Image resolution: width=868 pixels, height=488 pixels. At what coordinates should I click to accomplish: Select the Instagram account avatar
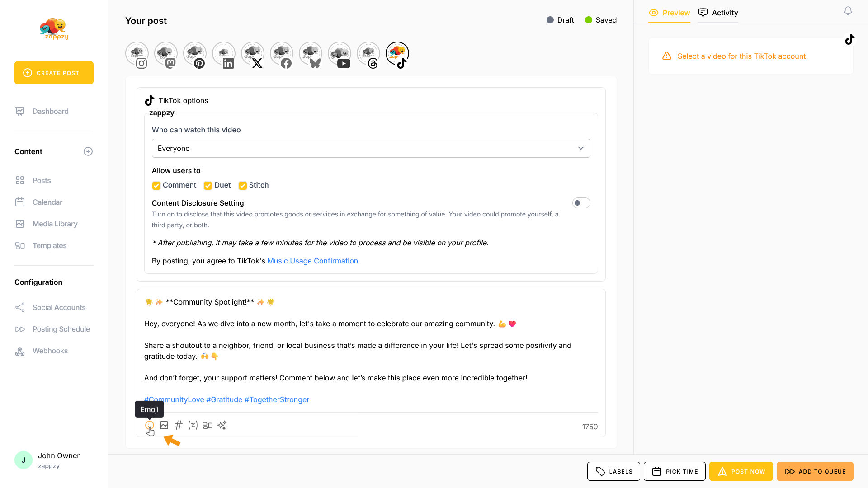click(x=137, y=55)
